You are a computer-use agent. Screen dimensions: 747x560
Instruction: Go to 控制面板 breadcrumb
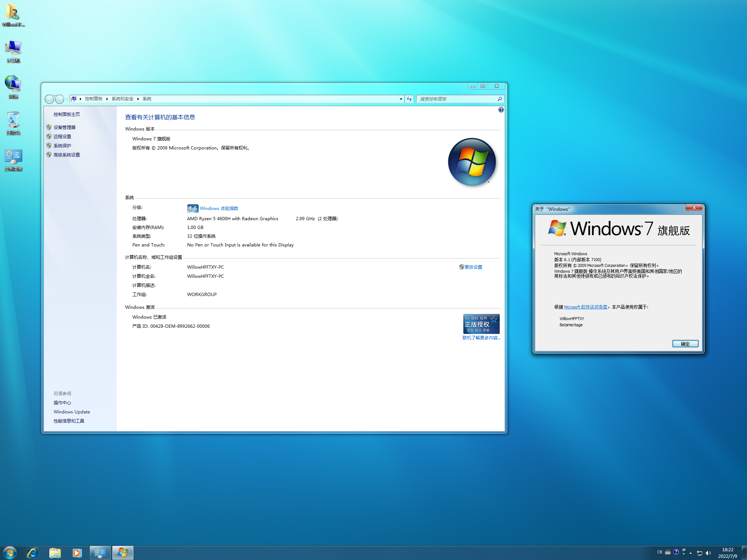click(x=94, y=99)
